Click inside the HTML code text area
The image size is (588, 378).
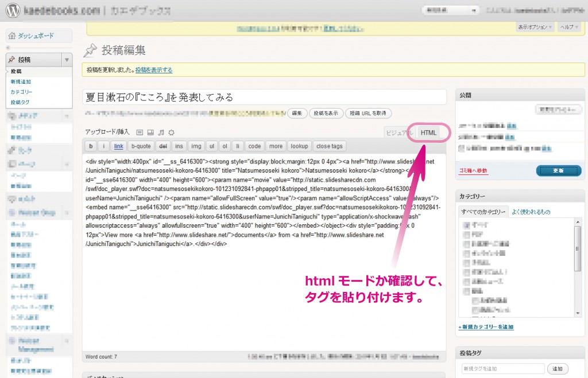264,252
